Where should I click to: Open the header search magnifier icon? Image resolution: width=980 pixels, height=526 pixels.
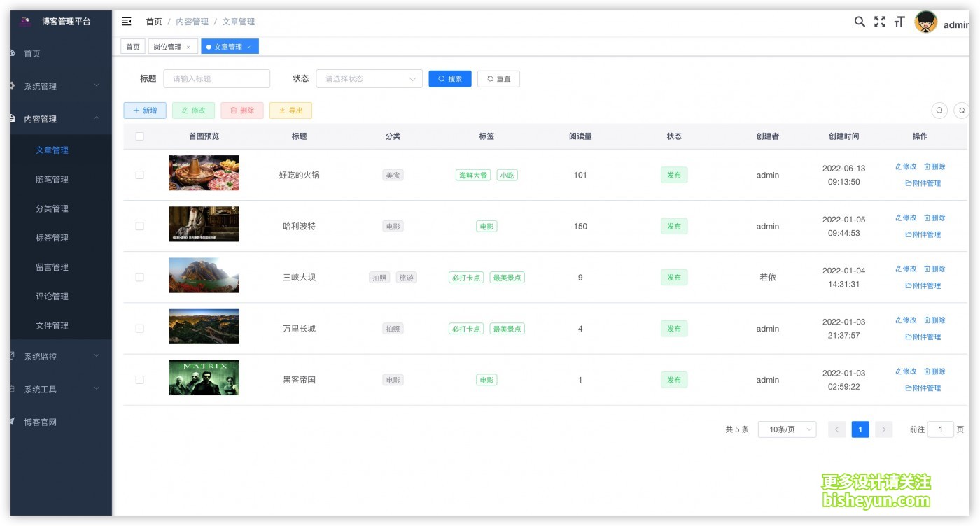(860, 22)
